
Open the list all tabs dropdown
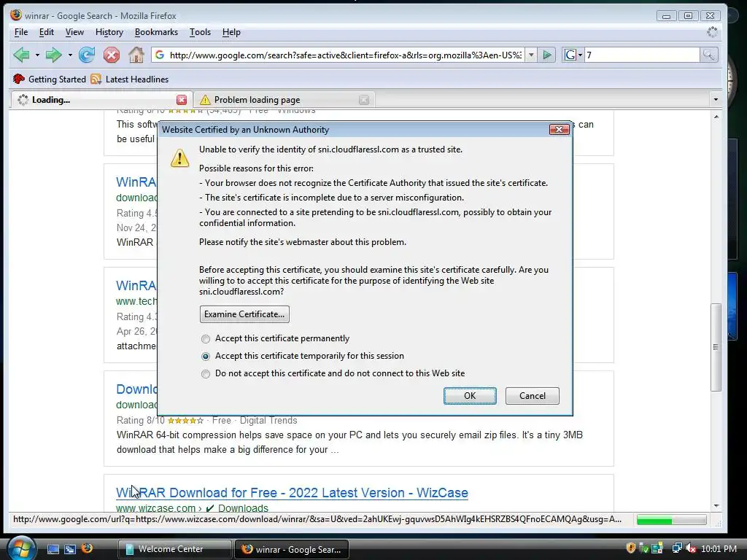pos(716,99)
